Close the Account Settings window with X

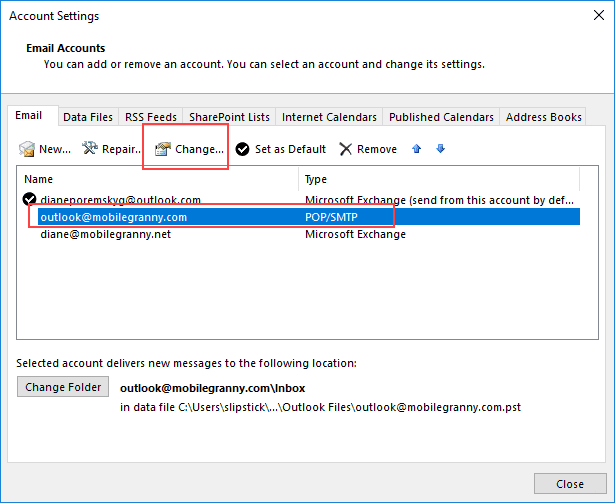coord(599,15)
